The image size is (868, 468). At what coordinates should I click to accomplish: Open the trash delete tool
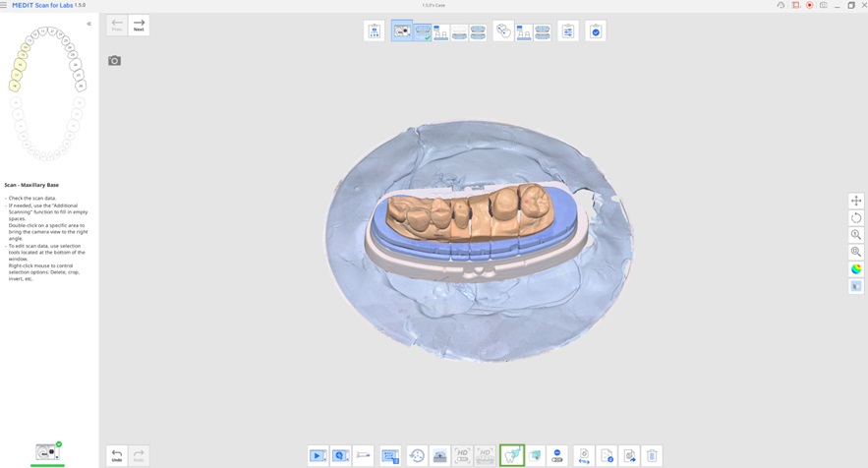pos(652,456)
